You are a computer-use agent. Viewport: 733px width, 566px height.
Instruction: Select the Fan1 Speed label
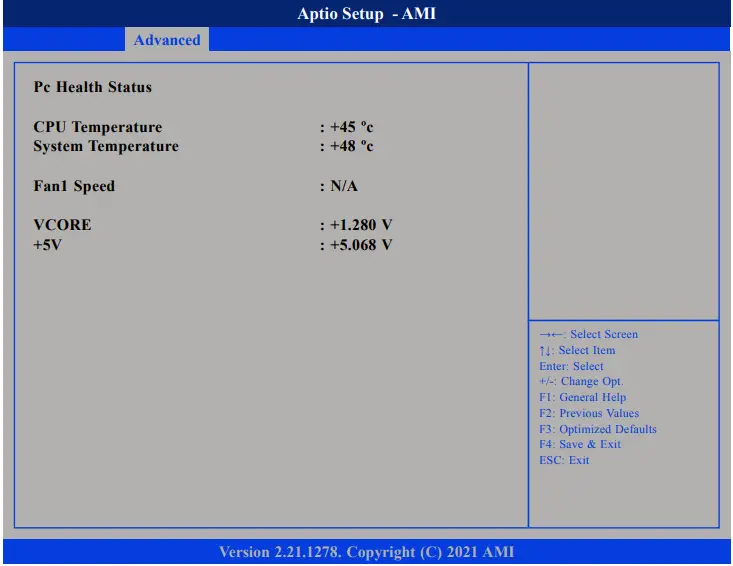point(74,186)
